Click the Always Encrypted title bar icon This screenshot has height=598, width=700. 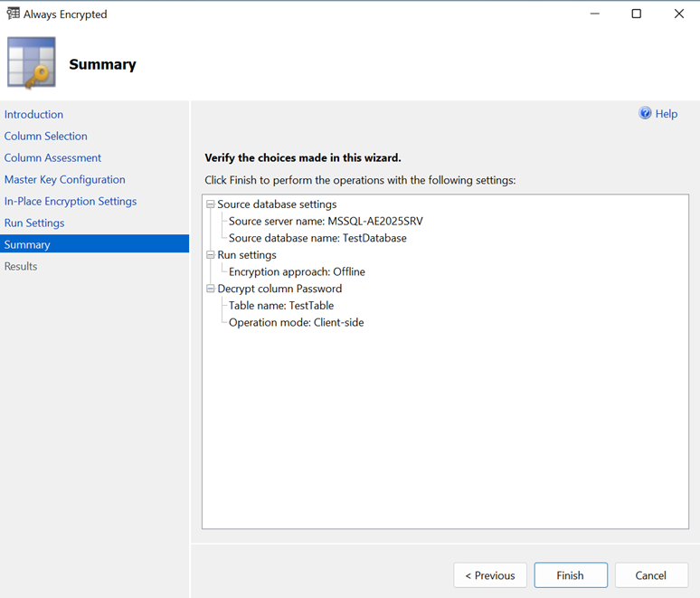pos(13,14)
